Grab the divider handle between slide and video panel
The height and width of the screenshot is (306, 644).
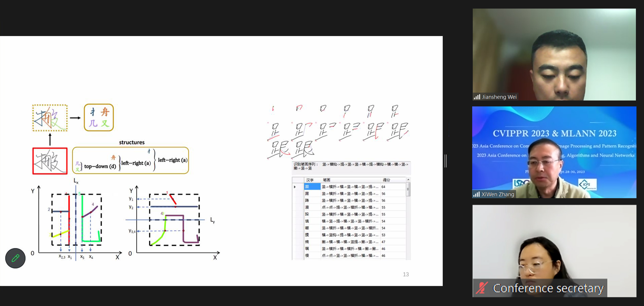point(445,161)
